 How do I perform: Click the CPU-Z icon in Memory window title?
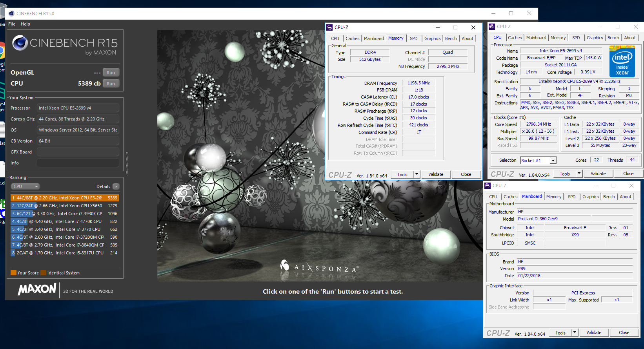(x=329, y=27)
